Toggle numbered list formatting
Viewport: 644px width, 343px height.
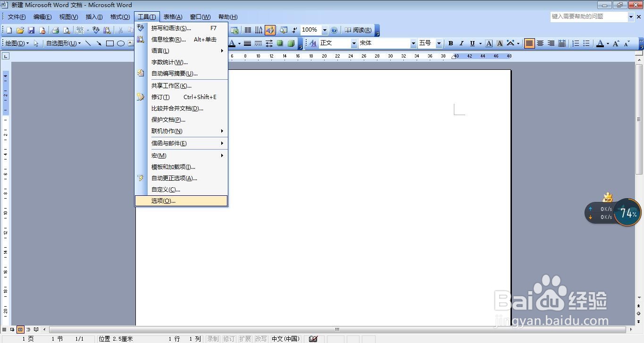click(x=576, y=43)
